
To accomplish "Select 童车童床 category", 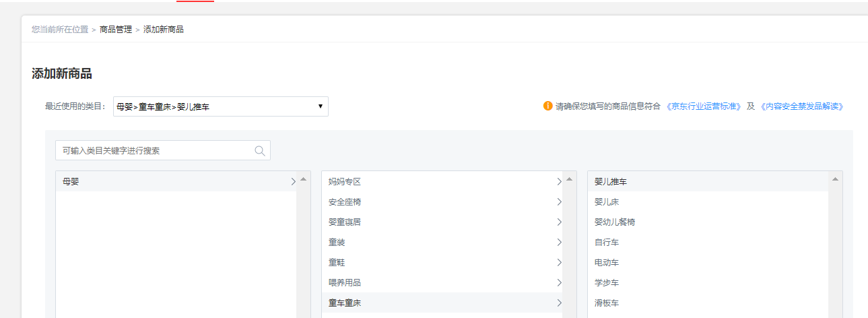I will coord(442,303).
